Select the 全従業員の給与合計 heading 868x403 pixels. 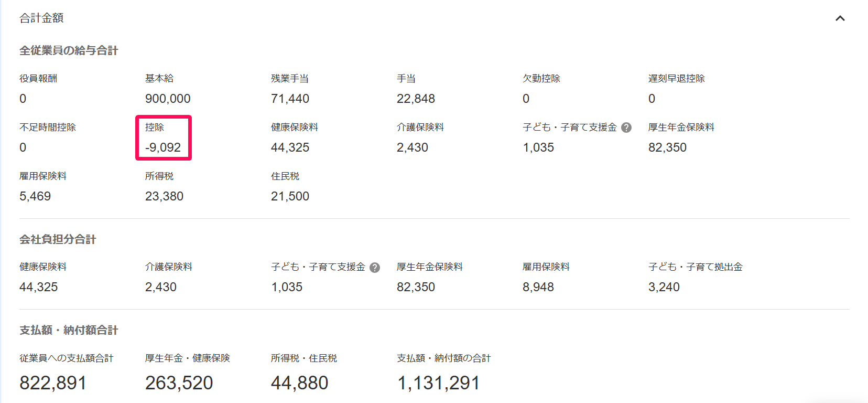[x=69, y=50]
